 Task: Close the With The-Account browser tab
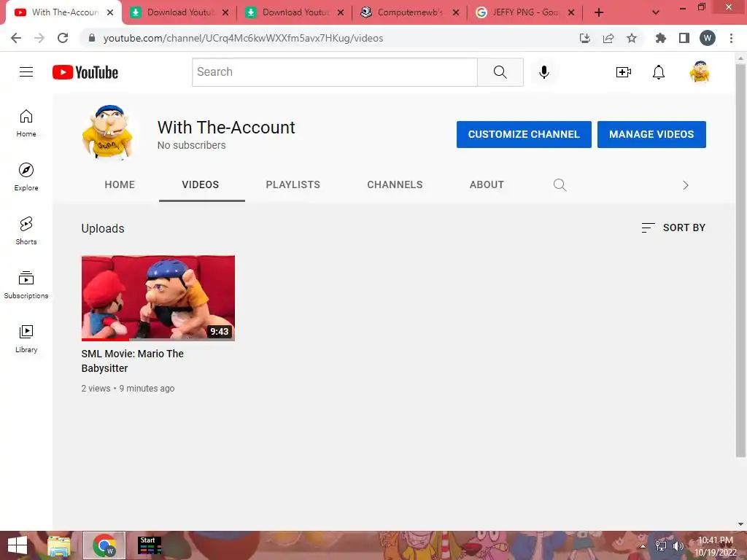click(110, 12)
